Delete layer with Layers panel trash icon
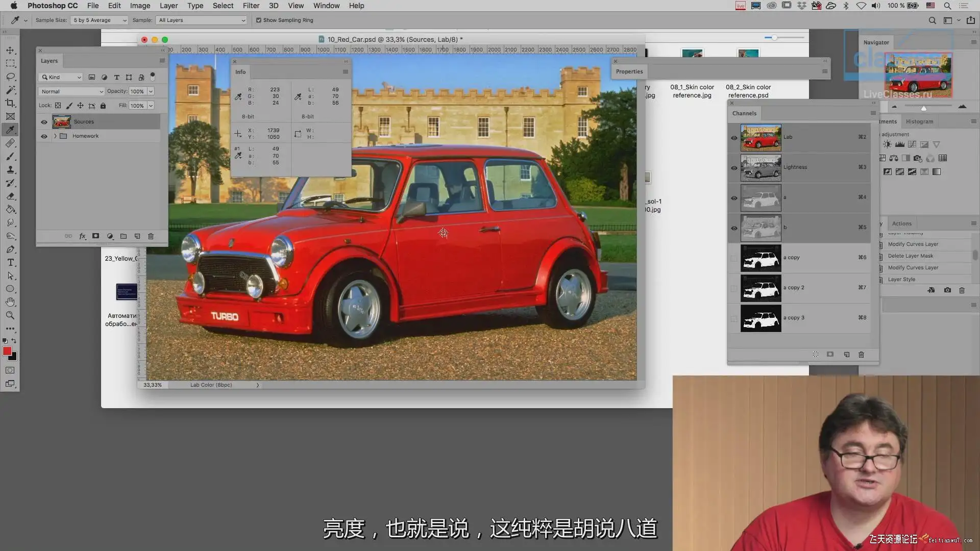 click(151, 236)
